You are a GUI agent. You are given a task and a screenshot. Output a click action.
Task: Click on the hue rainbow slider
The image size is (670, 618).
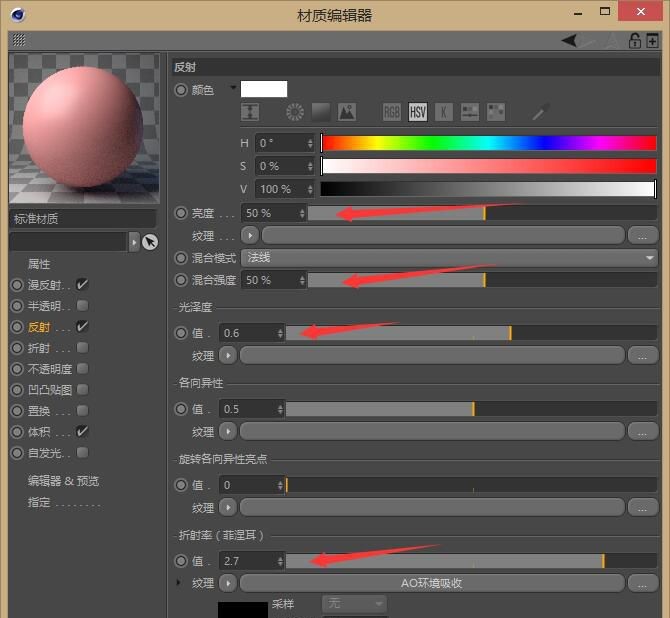pyautogui.click(x=488, y=143)
